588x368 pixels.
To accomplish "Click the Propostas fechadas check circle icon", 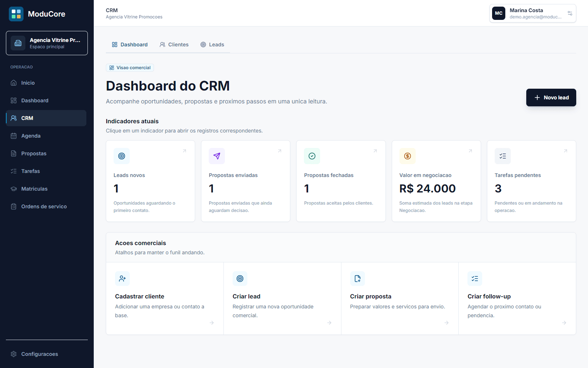I will [x=312, y=156].
